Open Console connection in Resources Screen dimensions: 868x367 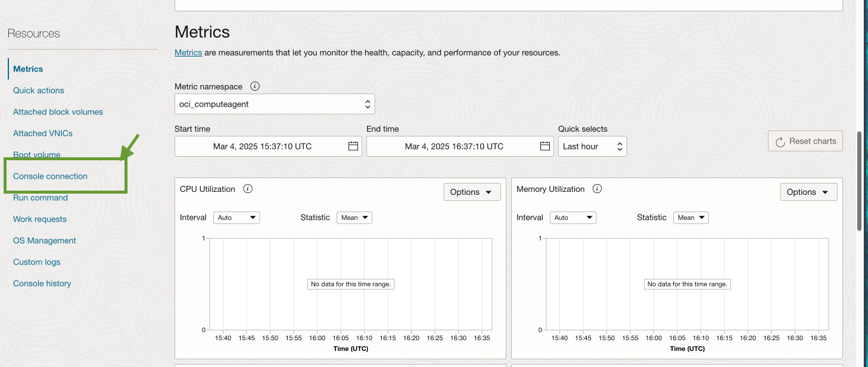pyautogui.click(x=50, y=176)
